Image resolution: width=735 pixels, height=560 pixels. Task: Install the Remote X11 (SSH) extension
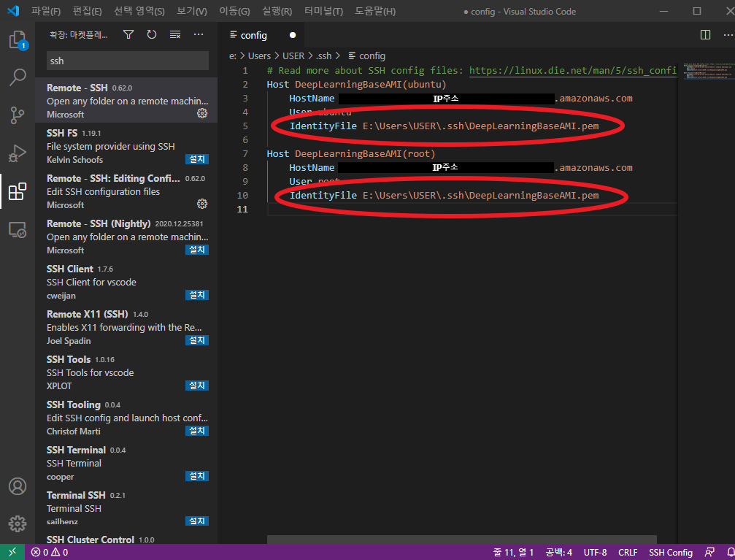coord(197,340)
